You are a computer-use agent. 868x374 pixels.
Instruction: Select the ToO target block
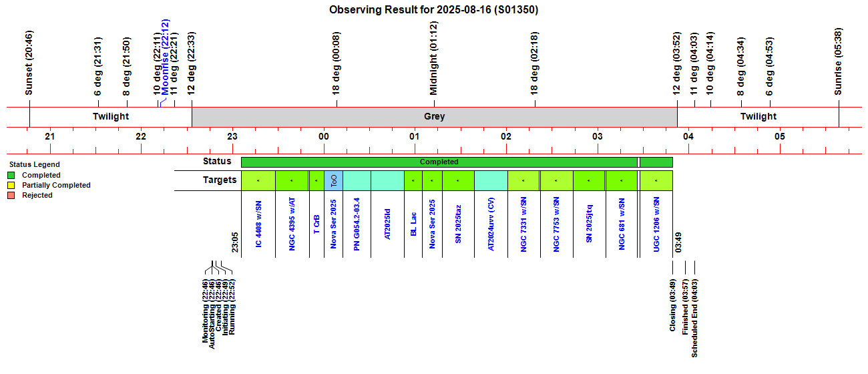coord(334,180)
